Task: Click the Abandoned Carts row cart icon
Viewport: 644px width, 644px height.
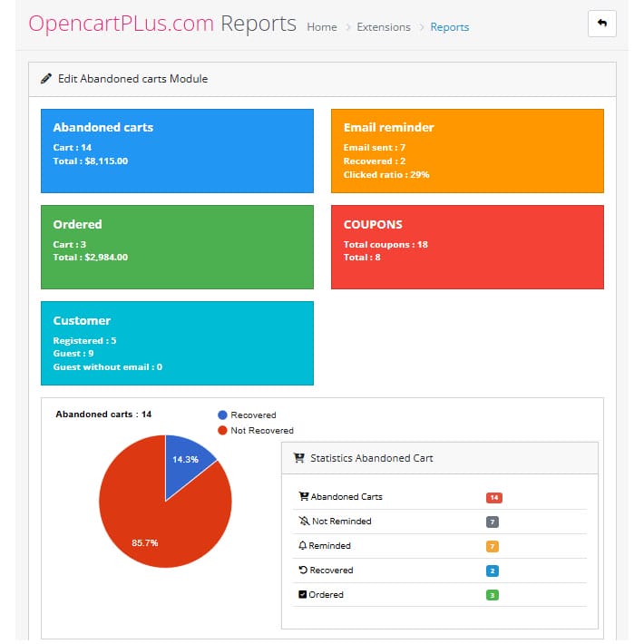Action: point(304,497)
